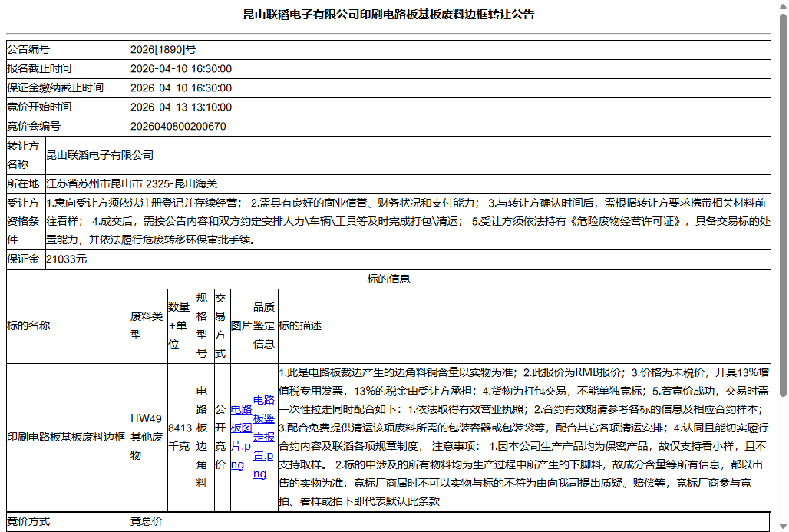
Task: Click the quantity cell 8413千克
Action: pos(182,437)
